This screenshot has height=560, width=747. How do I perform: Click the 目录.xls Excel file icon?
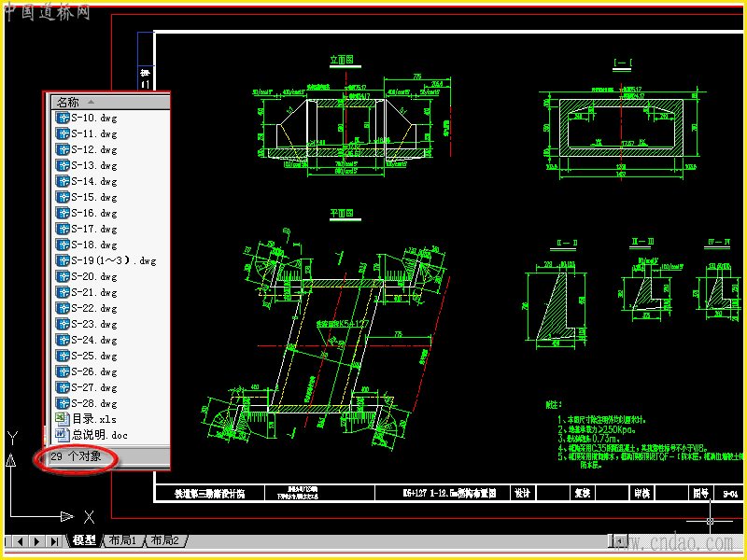click(63, 418)
